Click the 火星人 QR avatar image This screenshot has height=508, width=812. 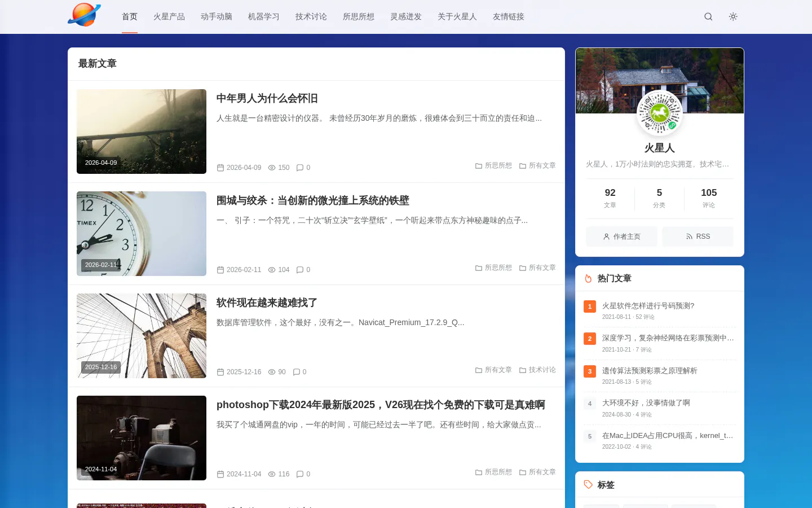(660, 113)
